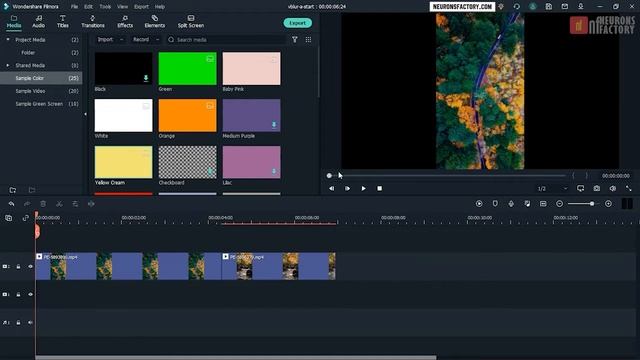This screenshot has width=640, height=360.
Task: Click the record voiceover microphone icon
Action: pyautogui.click(x=511, y=204)
